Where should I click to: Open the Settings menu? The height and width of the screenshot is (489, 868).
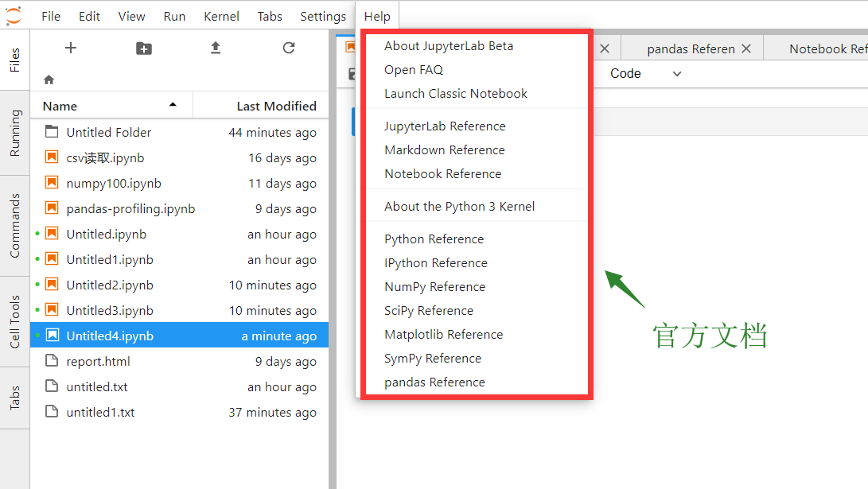click(x=323, y=17)
